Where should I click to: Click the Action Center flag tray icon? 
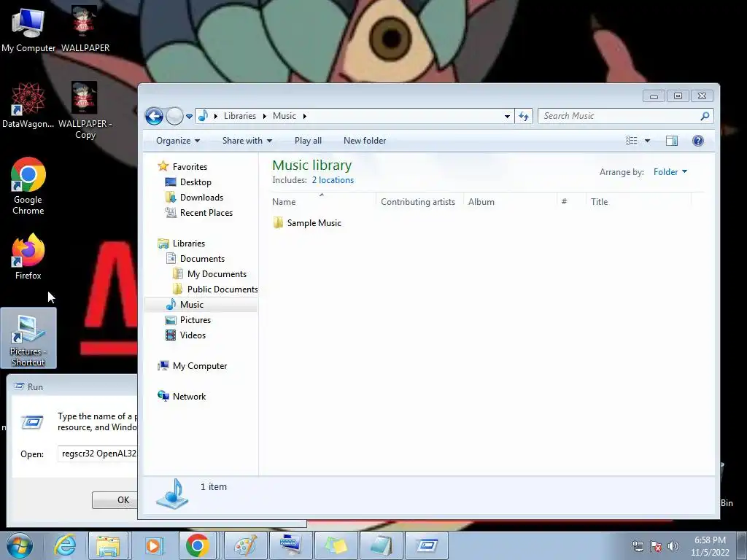coord(656,546)
